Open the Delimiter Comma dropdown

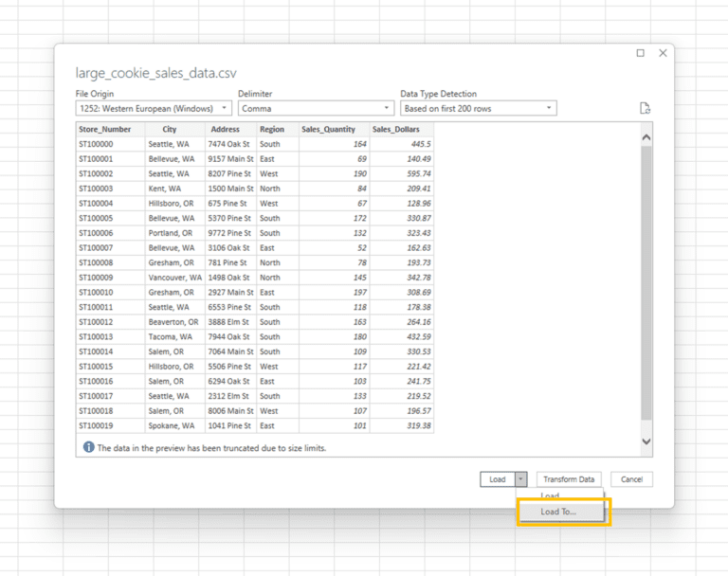point(316,109)
